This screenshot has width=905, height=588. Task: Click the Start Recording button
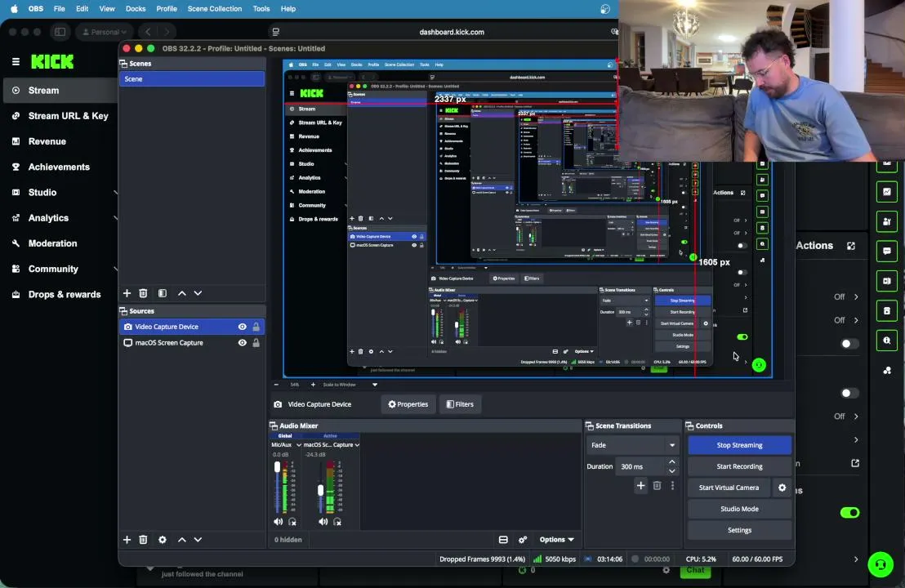coord(739,466)
